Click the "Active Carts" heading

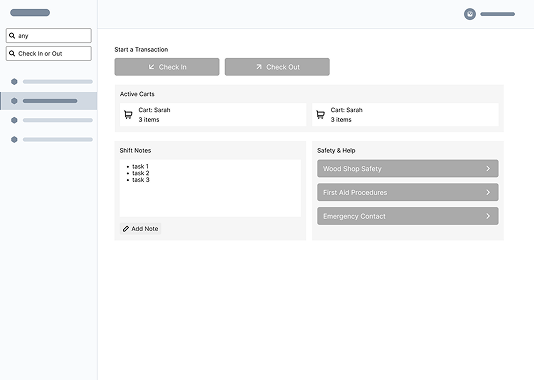[x=137, y=94]
